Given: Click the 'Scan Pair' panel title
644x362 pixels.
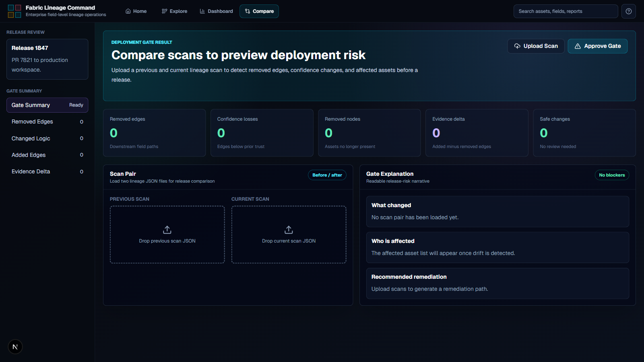Looking at the screenshot, I should (123, 174).
